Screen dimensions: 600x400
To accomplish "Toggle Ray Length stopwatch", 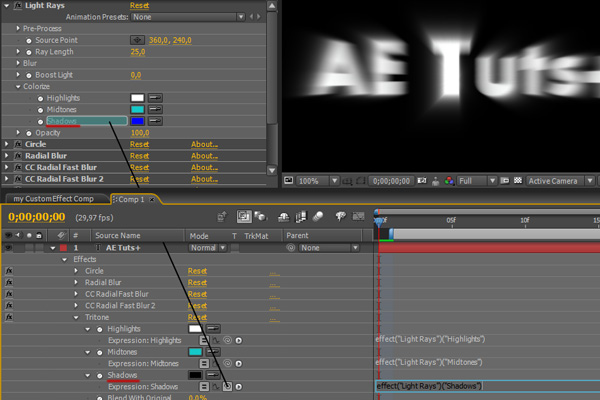I will [x=29, y=52].
